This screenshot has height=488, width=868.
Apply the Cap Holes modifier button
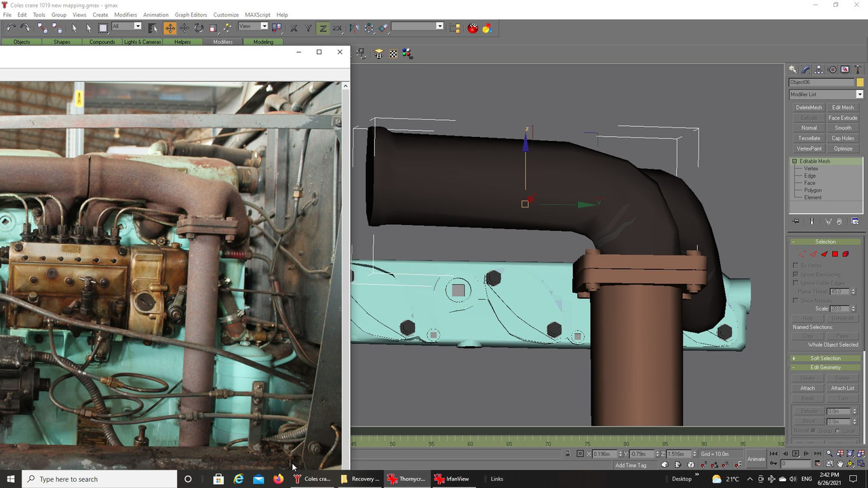842,138
